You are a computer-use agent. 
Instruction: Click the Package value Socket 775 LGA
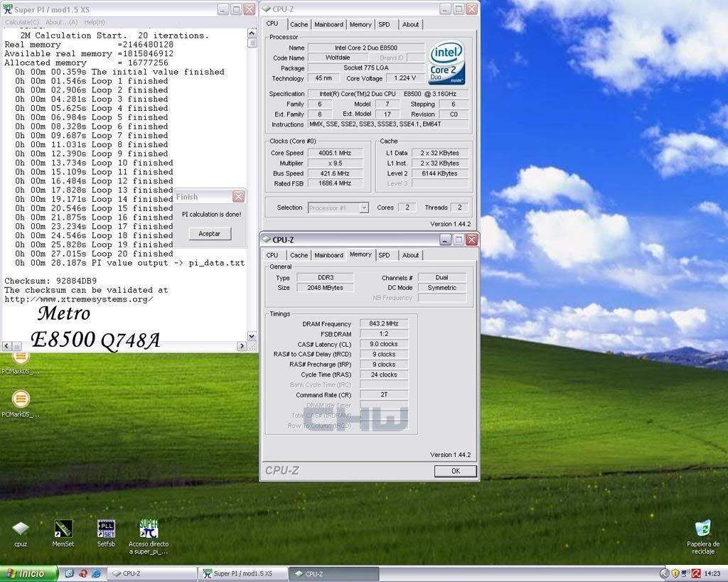tap(366, 68)
